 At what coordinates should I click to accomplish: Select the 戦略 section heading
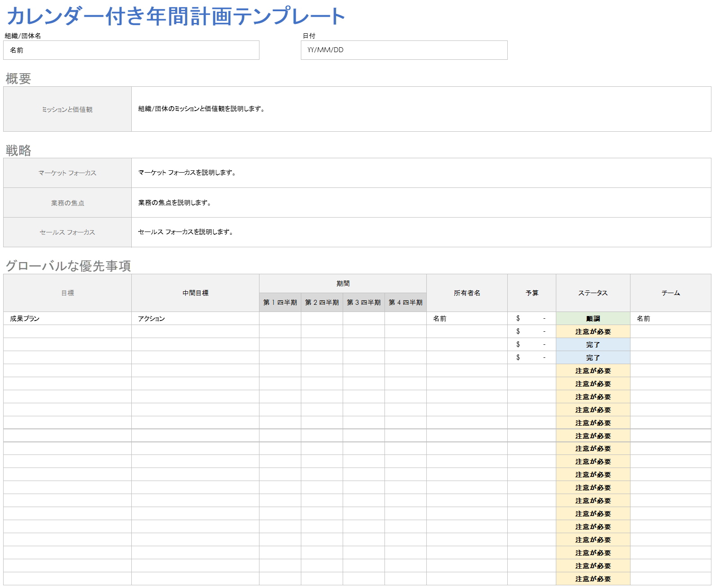(x=18, y=150)
